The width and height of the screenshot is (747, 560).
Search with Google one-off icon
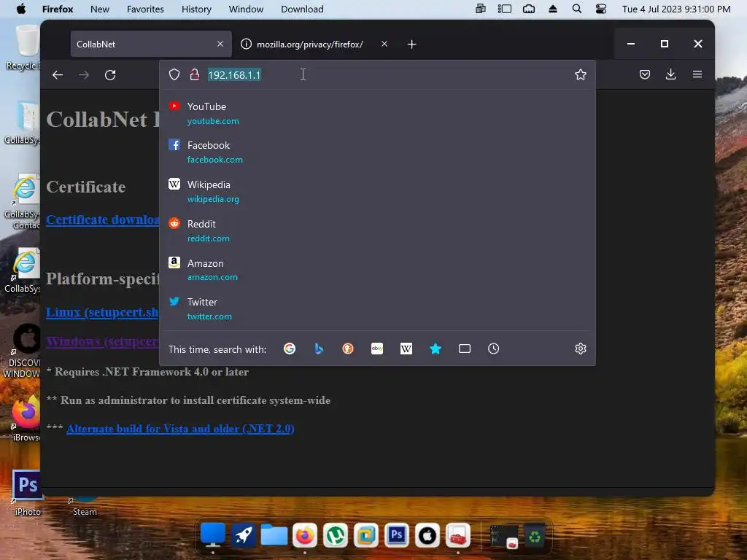tap(290, 349)
